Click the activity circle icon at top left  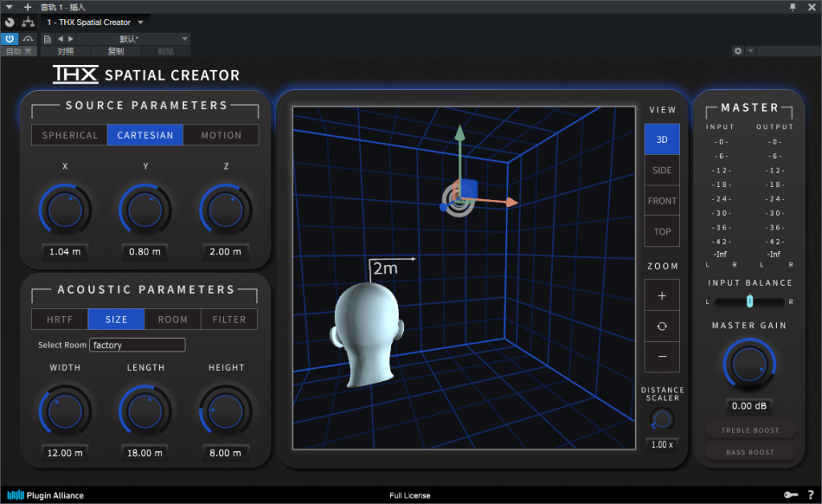coord(10,22)
